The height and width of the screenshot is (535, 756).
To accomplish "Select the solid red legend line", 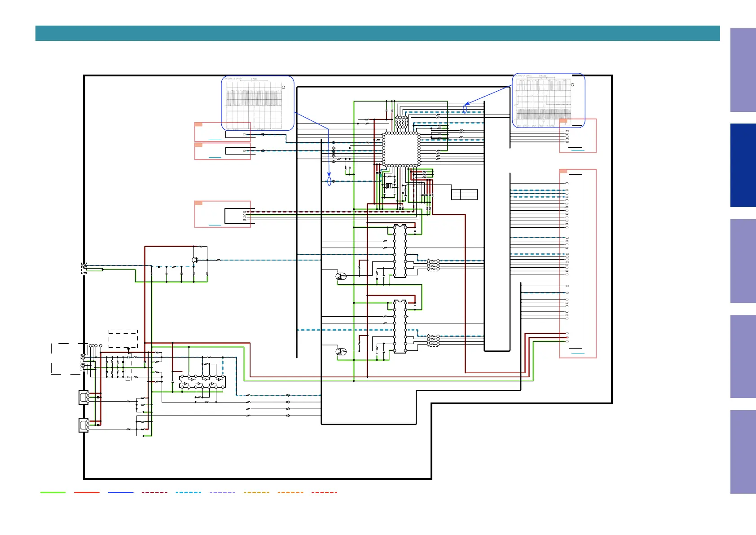I will [x=87, y=492].
